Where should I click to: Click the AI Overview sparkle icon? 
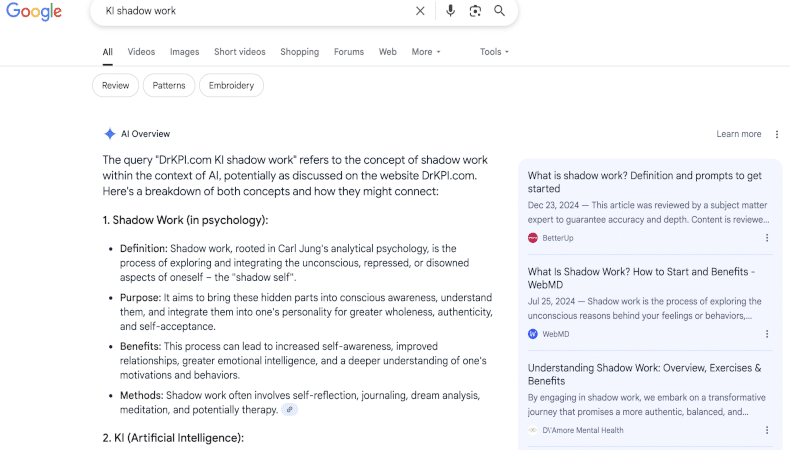point(109,134)
